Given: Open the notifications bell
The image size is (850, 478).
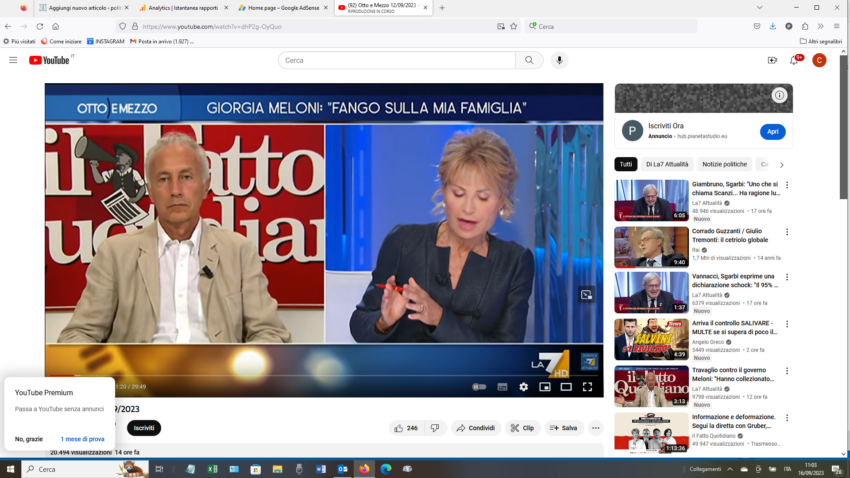Looking at the screenshot, I should click(794, 60).
